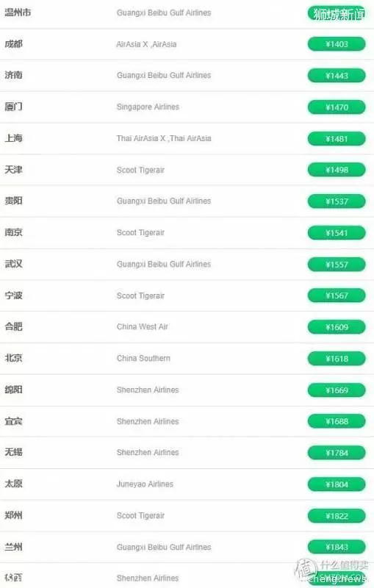Click the Thai AirAsia X airline text
The height and width of the screenshot is (588, 374).
tap(141, 138)
